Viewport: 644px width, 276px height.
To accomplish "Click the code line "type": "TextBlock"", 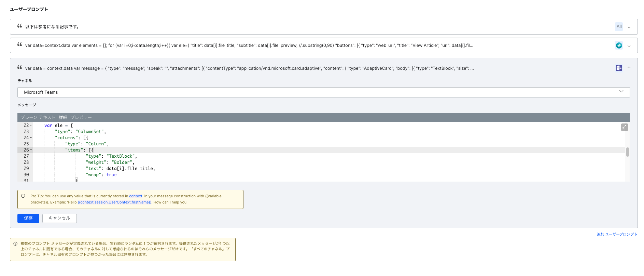I will (111, 156).
